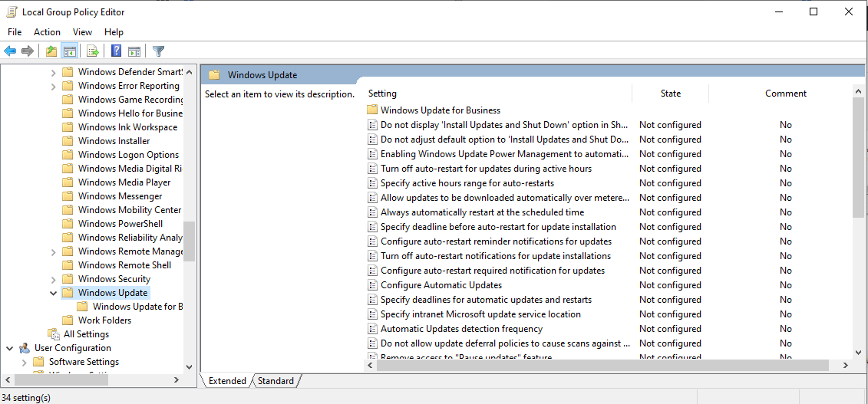Screen dimensions: 868x404
Task: Click the Windows PowerShell folder icon
Action: coord(68,223)
